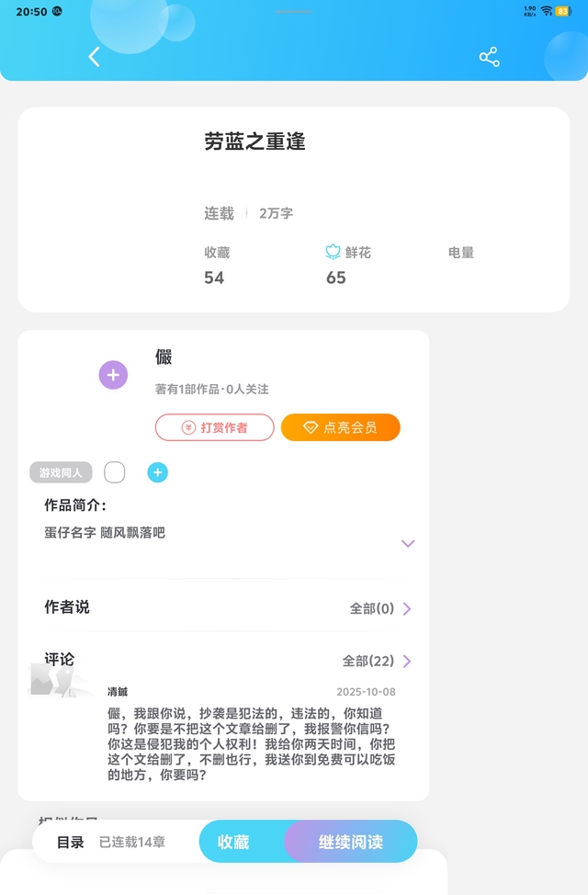Tap the diamond icon on 点亮会员

point(311,427)
